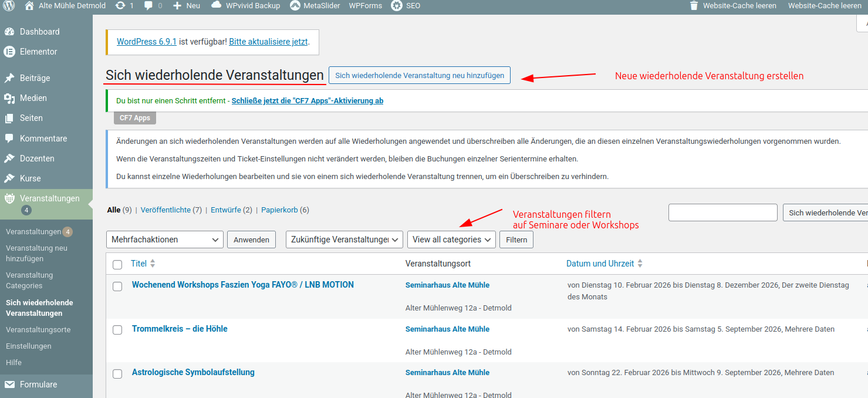Open the WordPress 6.9.1 update link
The image size is (868, 398).
click(147, 42)
